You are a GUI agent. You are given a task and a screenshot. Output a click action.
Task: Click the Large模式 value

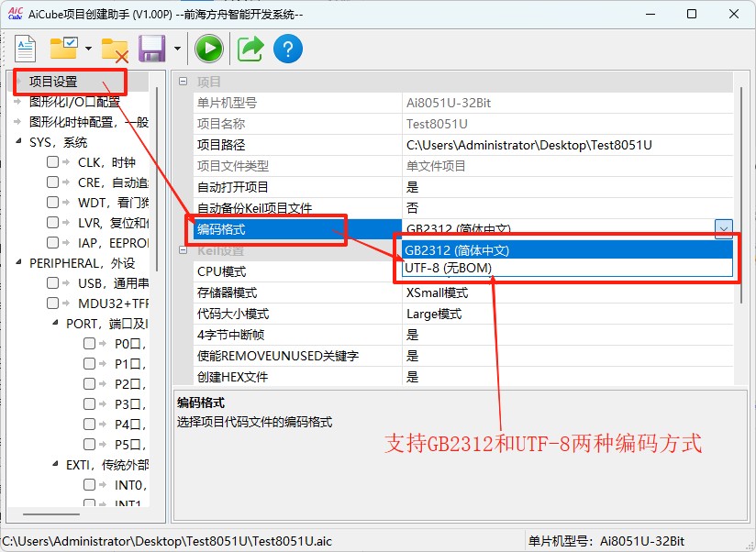click(x=434, y=314)
